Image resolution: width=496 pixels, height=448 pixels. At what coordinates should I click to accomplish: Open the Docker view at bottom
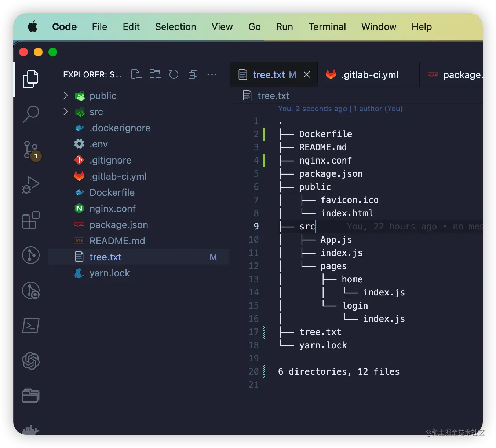pos(30,430)
